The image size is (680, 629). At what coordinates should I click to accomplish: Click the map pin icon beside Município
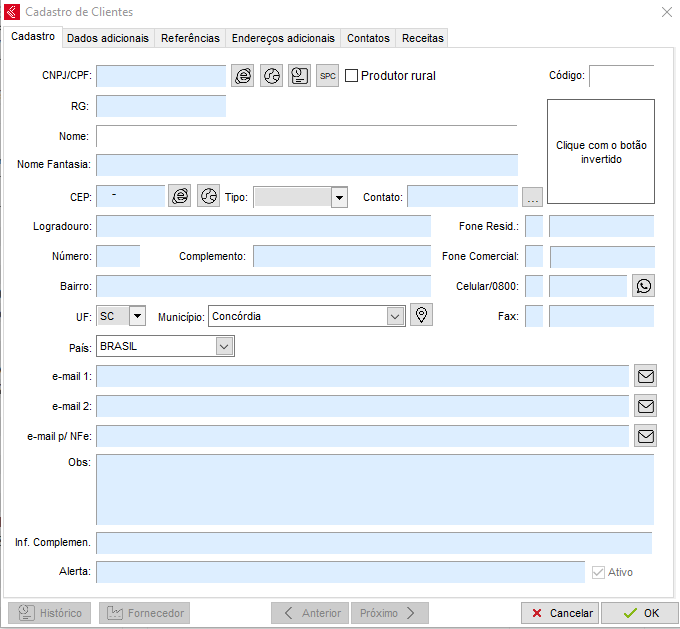pos(422,316)
